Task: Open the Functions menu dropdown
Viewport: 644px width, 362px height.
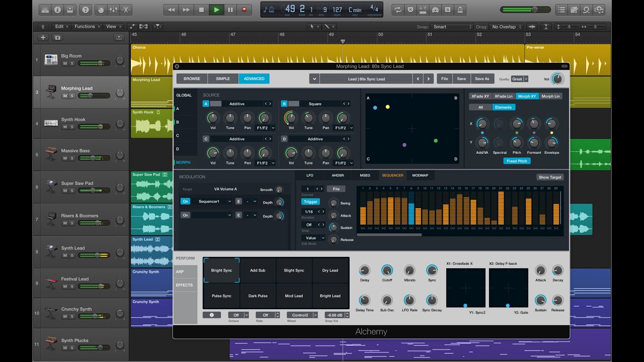Action: [87, 27]
